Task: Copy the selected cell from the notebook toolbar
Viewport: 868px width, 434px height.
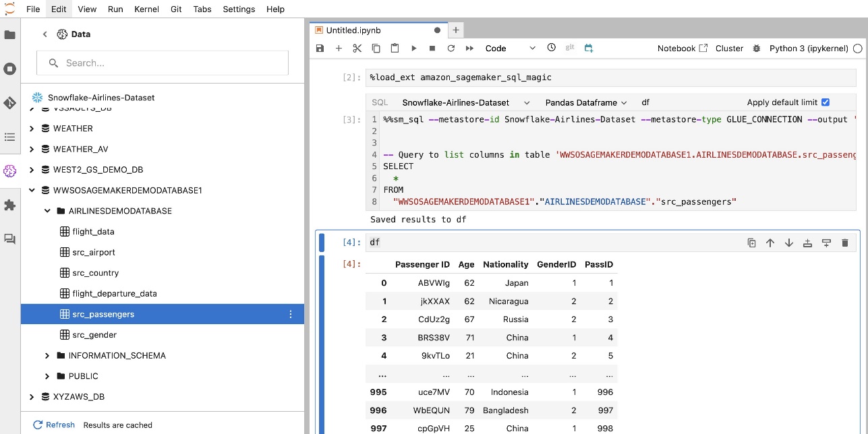Action: [376, 49]
